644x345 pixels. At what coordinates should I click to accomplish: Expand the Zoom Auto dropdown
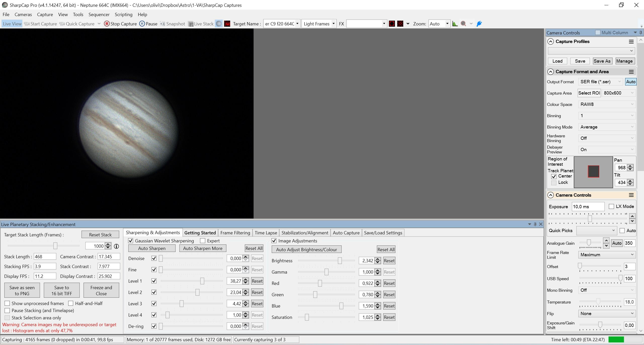(439, 24)
